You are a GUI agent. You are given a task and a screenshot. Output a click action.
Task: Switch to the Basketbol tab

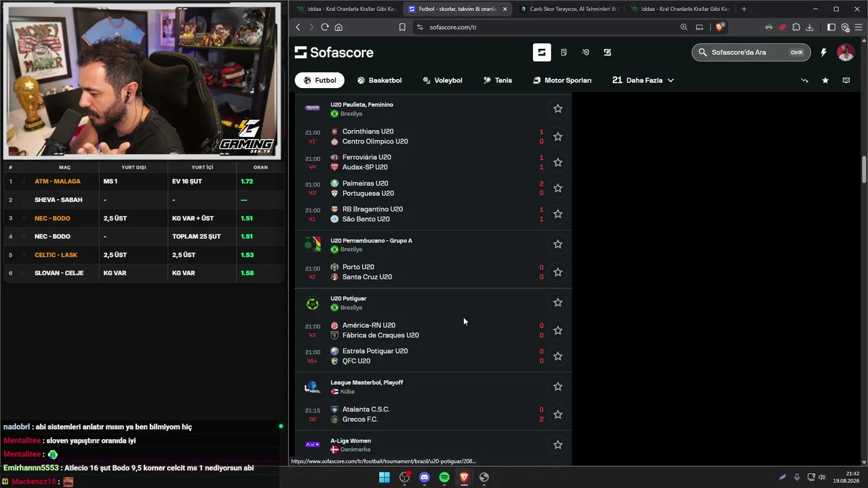[380, 80]
